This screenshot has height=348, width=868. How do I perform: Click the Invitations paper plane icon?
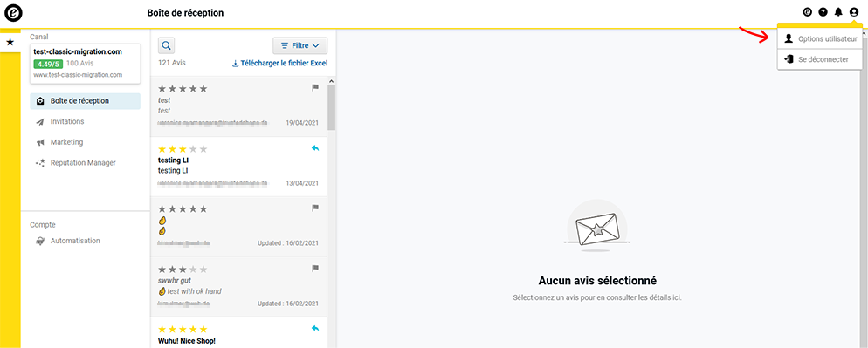point(40,122)
